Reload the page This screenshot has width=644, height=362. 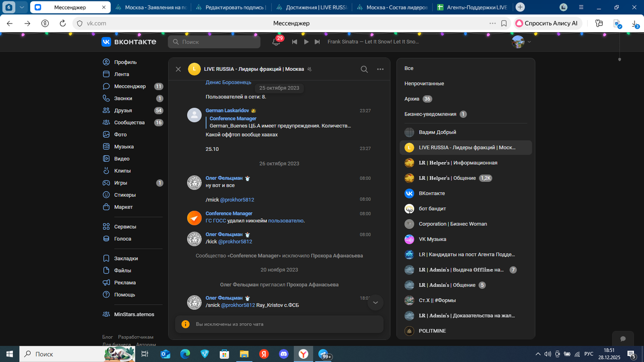click(x=62, y=24)
